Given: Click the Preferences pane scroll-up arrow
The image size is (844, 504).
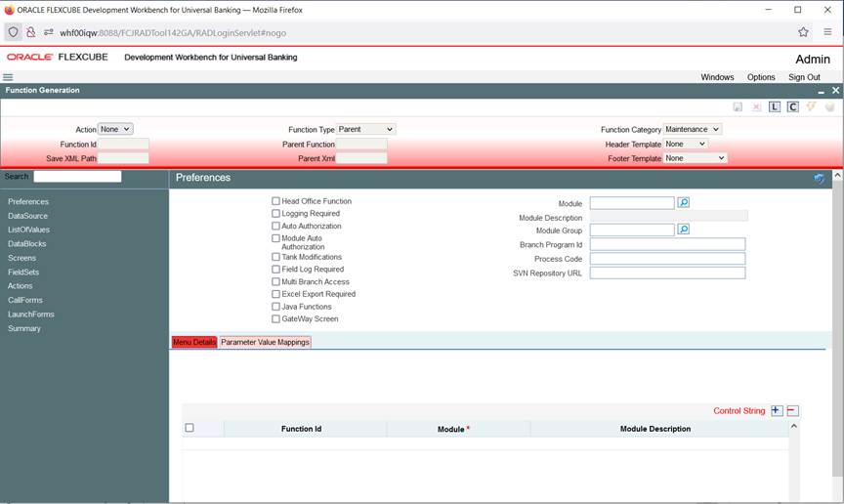Looking at the screenshot, I should (x=837, y=176).
